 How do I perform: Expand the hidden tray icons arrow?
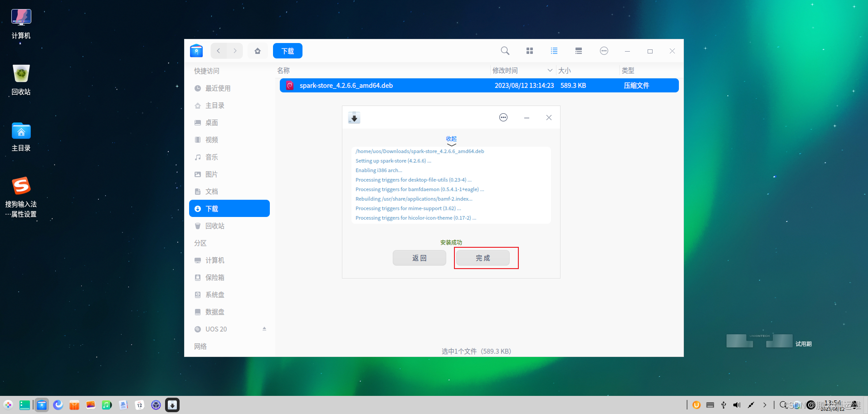[x=765, y=405]
